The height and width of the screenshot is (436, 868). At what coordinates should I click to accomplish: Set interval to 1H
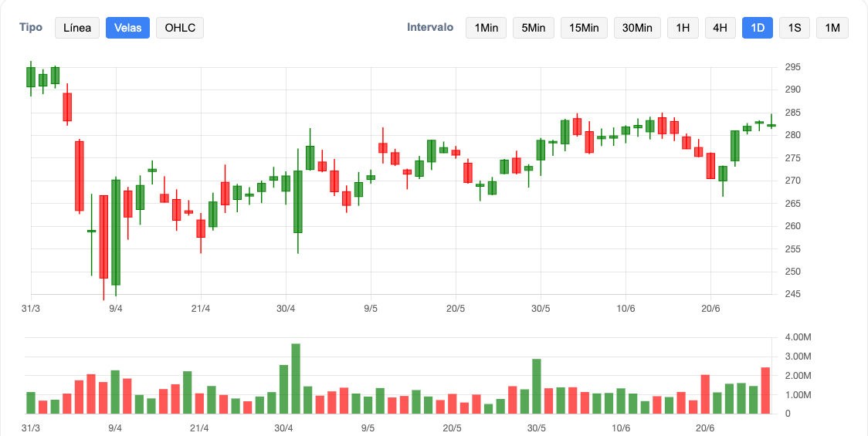tap(683, 28)
